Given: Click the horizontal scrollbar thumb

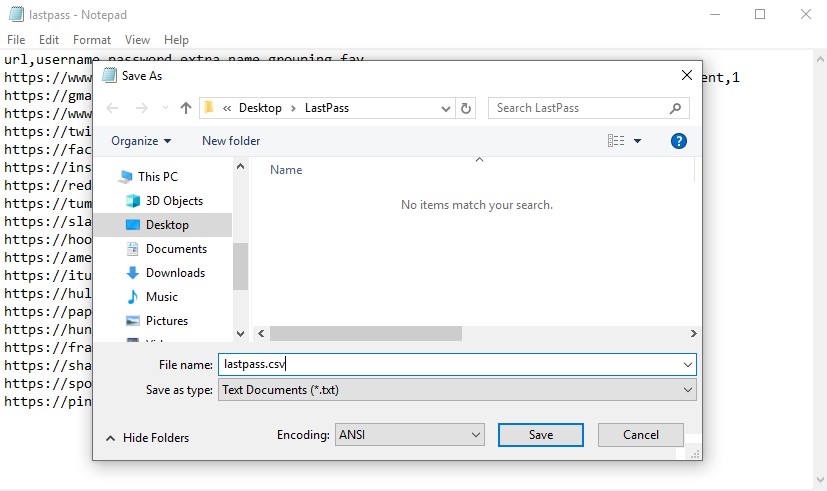Looking at the screenshot, I should point(366,333).
